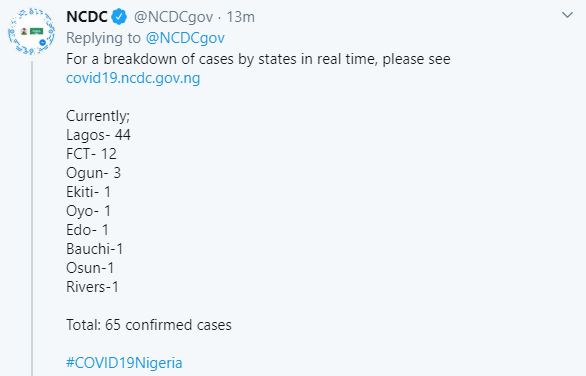Click the 'Lagos- 44' line

(98, 135)
